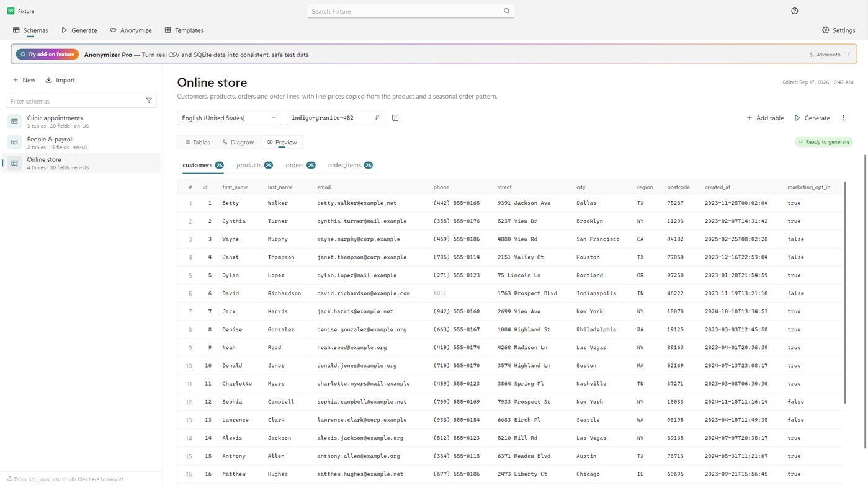868x488 pixels.
Task: Create a new schema with New
Action: click(x=24, y=80)
